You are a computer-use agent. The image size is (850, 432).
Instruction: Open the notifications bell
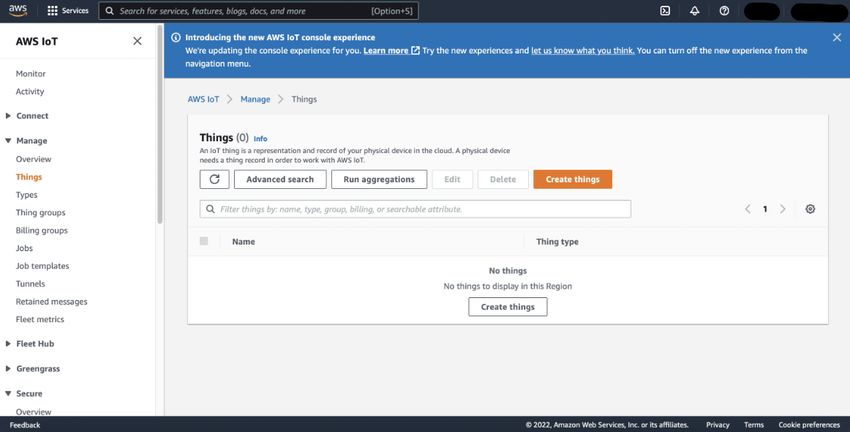click(694, 11)
